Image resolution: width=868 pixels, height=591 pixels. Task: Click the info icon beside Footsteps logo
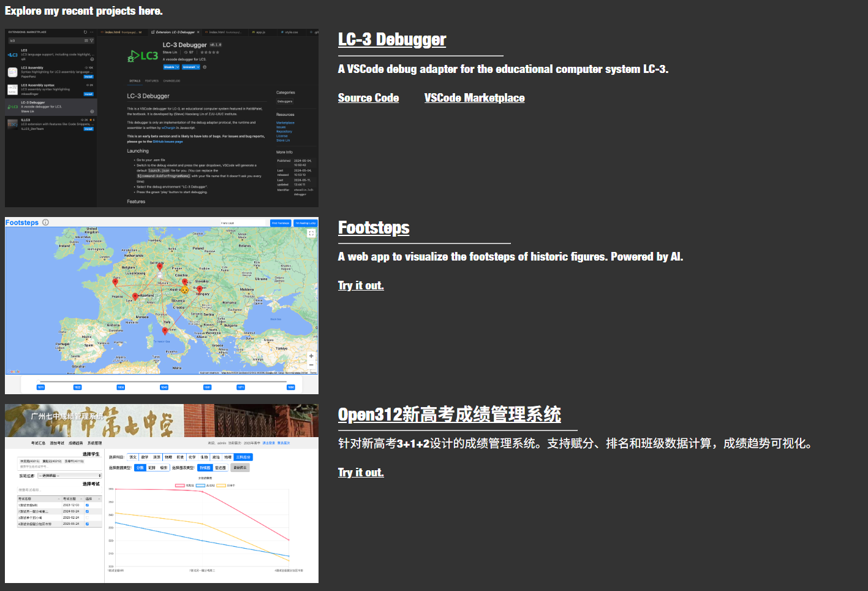coord(45,223)
